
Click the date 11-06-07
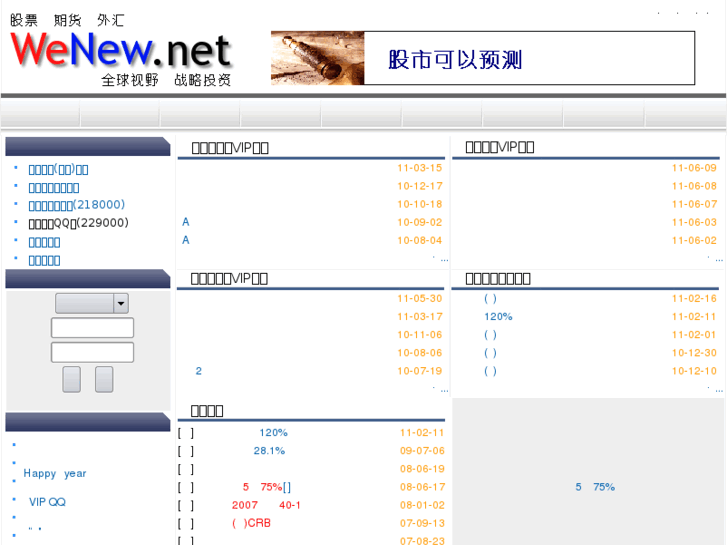pos(694,204)
